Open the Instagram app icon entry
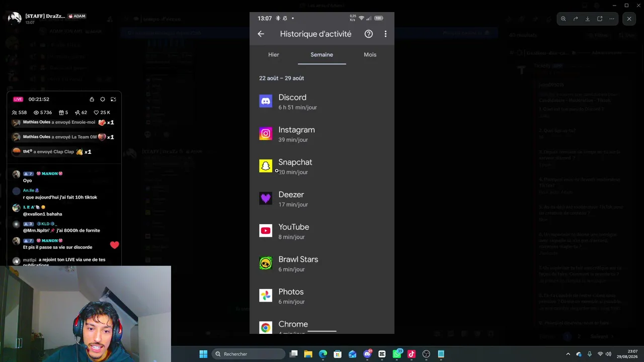 [266, 134]
